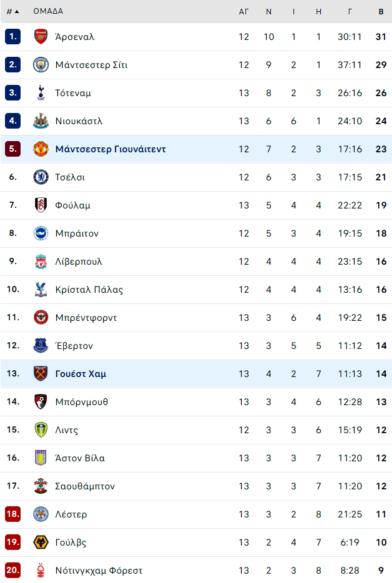This screenshot has height=583, width=392.
Task: Click the Liverpool club crest icon
Action: [x=41, y=262]
